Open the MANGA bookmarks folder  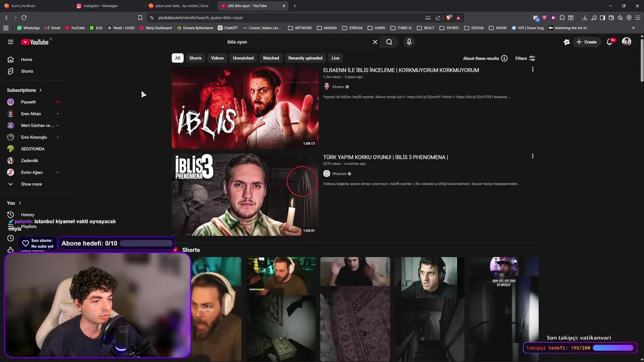point(327,28)
